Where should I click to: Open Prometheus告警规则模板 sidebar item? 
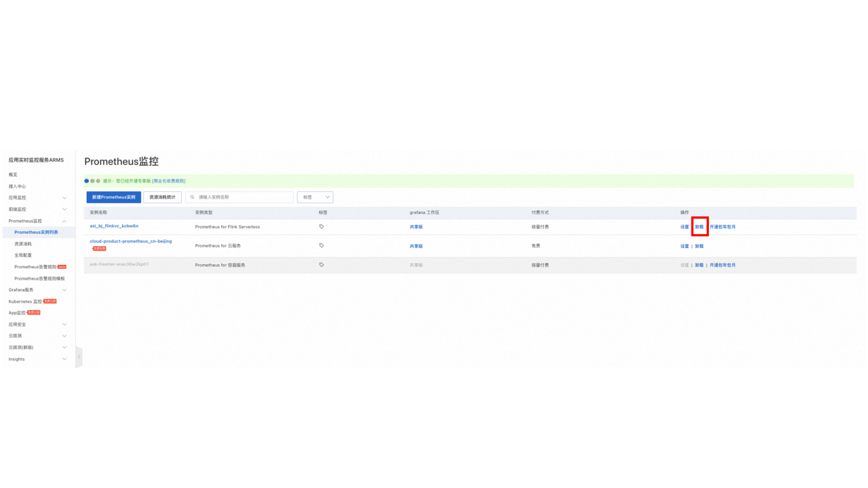click(39, 278)
